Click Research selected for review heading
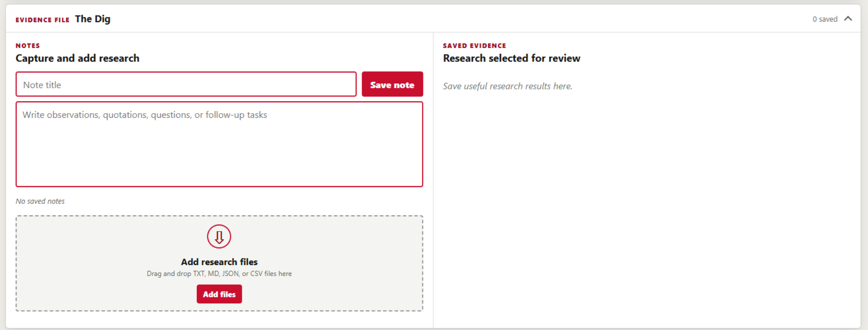 click(512, 58)
